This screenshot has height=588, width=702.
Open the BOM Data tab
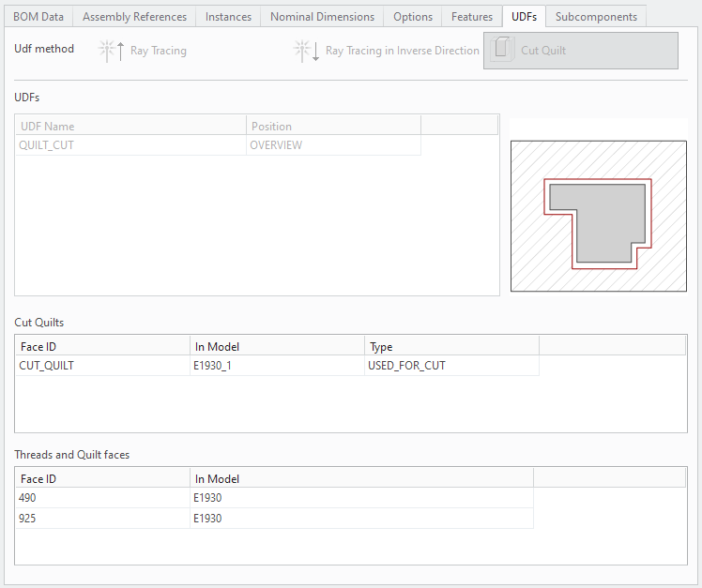[x=38, y=17]
